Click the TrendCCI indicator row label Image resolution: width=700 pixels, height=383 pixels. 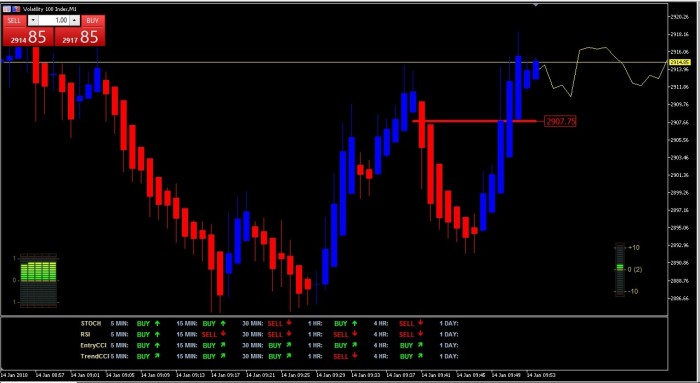[95, 357]
